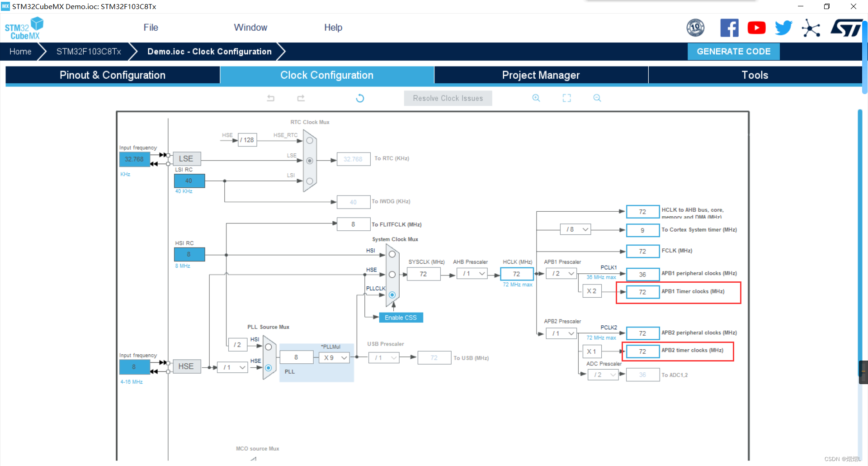
Task: Click the HSE oscillator block
Action: point(186,366)
